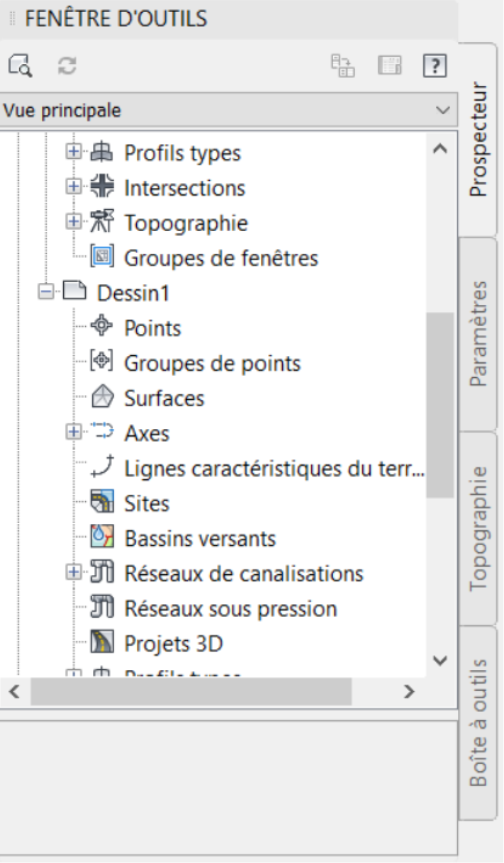Expand the Profils types node

73,151
